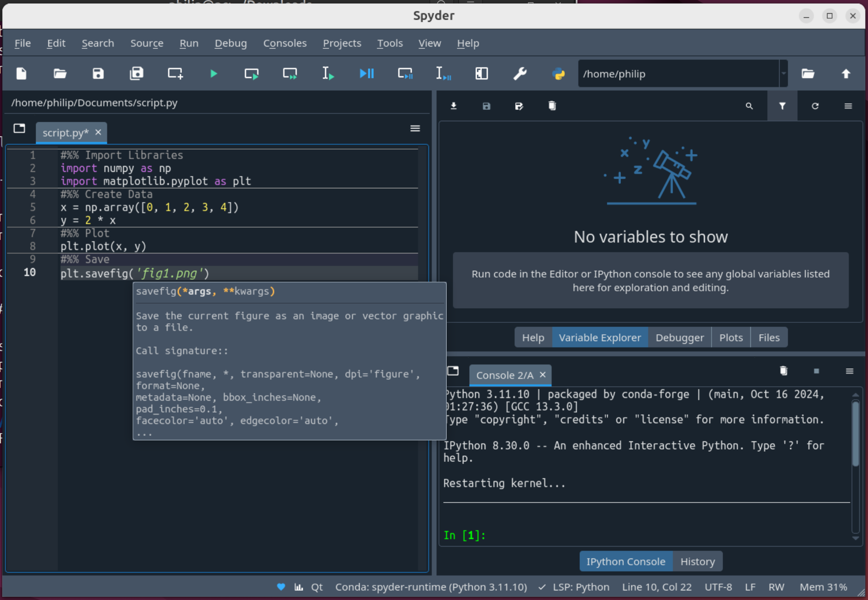Click the blue heart sponsor status icon
Image resolution: width=868 pixels, height=600 pixels.
click(x=281, y=587)
